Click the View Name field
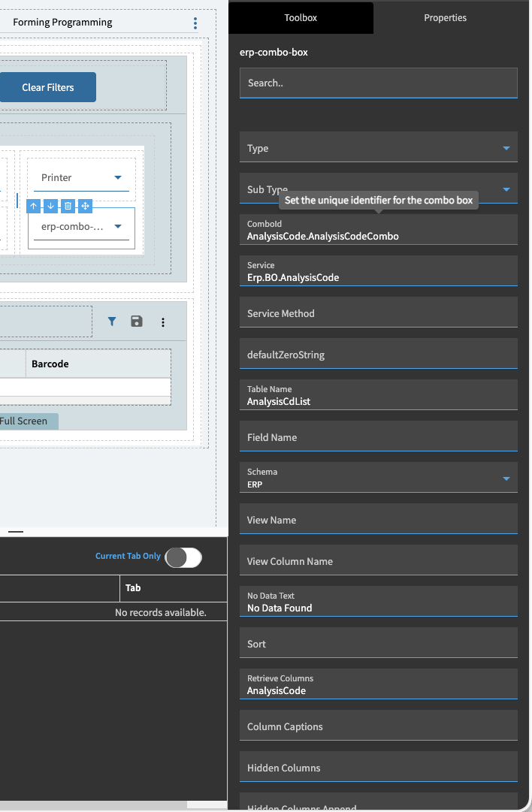The width and height of the screenshot is (532, 812). 379,519
